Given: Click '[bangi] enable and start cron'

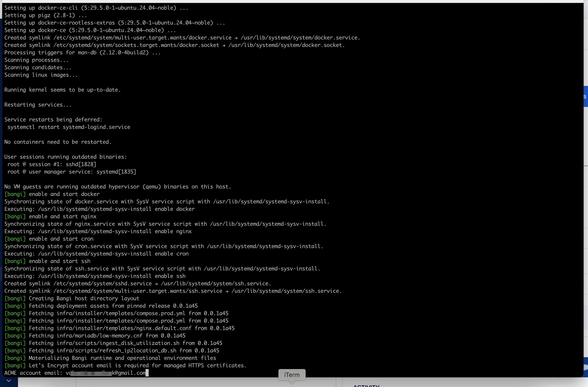Looking at the screenshot, I should 49,239.
